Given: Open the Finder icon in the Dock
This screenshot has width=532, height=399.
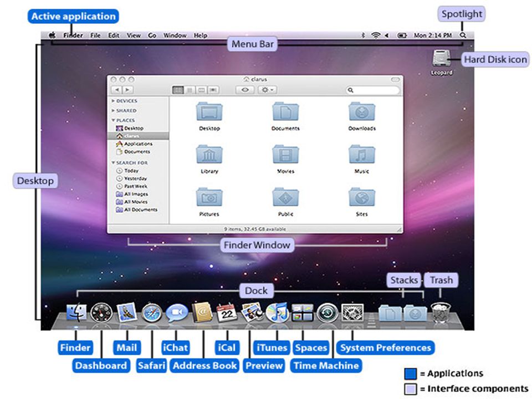Looking at the screenshot, I should tap(76, 312).
